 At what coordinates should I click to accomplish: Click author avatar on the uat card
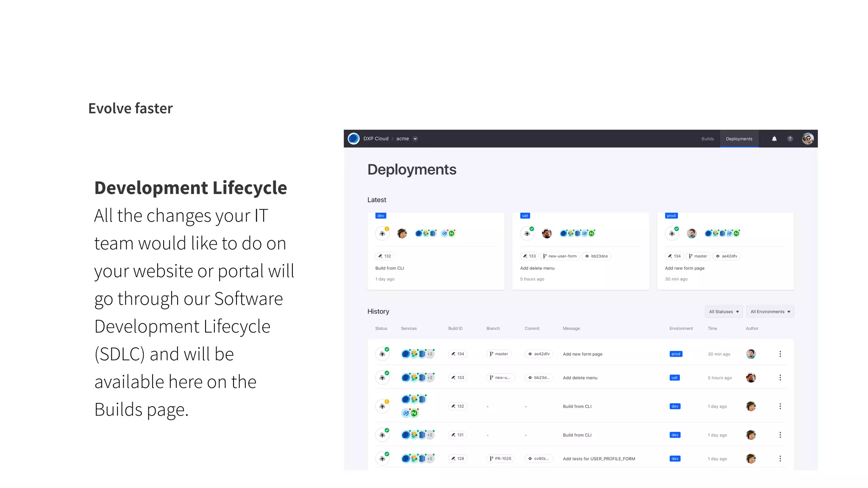point(547,233)
